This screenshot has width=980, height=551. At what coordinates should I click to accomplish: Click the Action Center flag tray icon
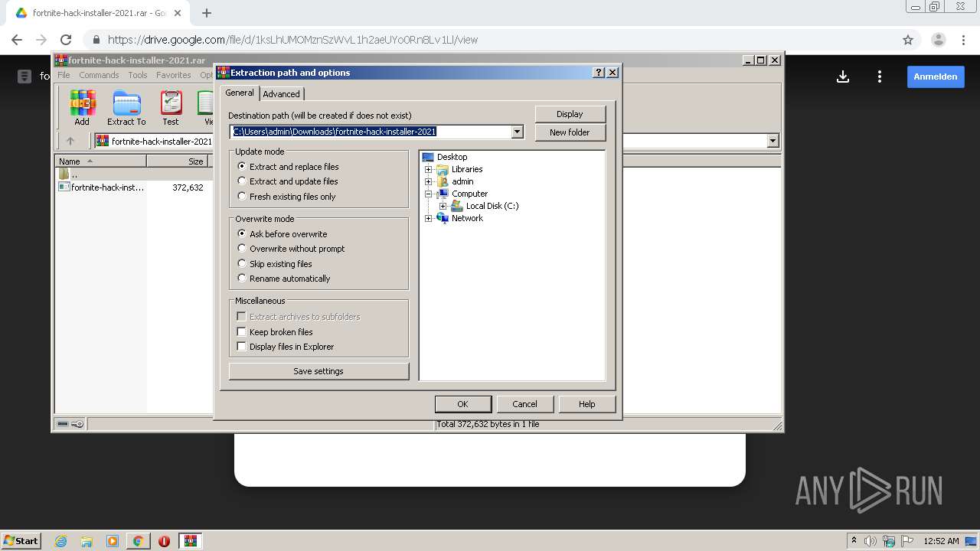click(x=907, y=541)
